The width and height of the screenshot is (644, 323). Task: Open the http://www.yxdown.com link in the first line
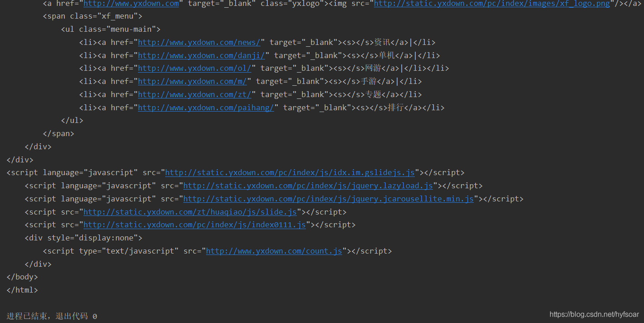[131, 4]
